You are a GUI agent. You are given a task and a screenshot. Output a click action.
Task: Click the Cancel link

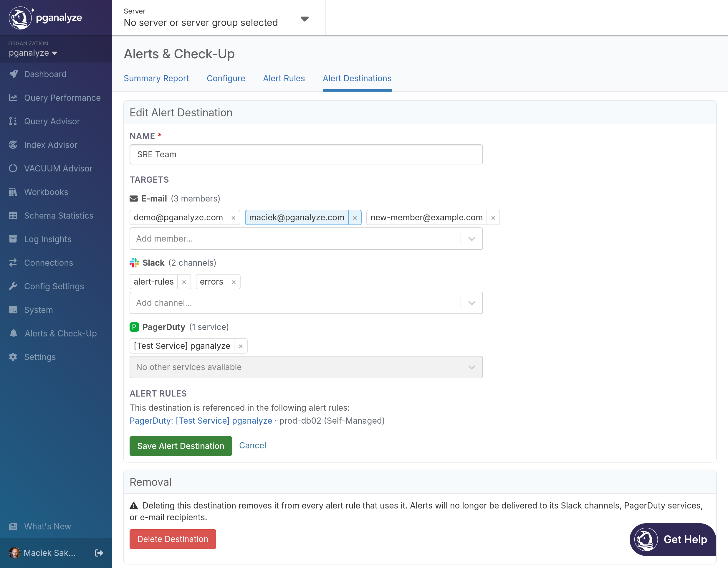pos(253,446)
